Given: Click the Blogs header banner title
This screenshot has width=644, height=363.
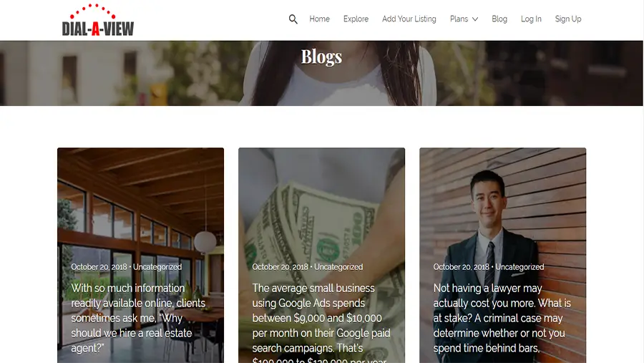Looking at the screenshot, I should (x=321, y=57).
